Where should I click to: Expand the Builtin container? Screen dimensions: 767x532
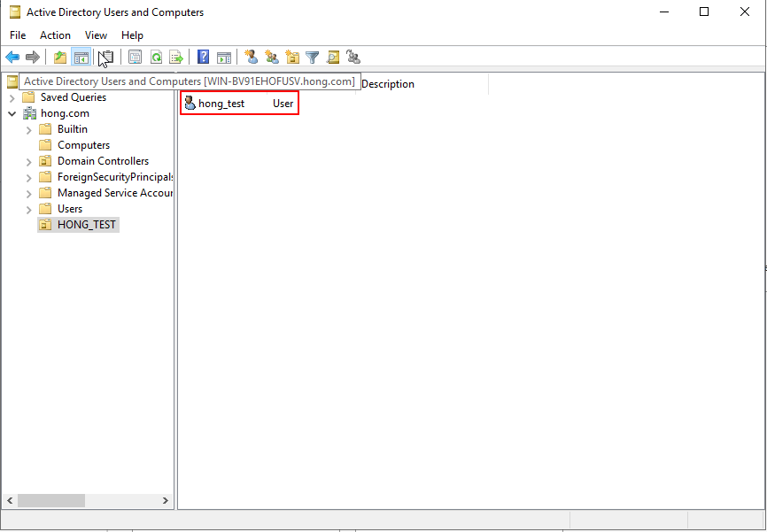pos(28,129)
